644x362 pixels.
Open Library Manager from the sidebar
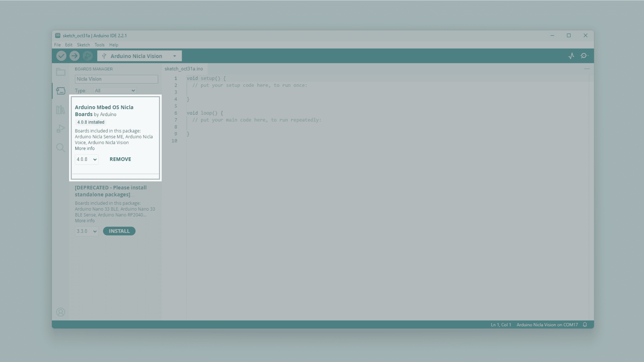pos(61,110)
